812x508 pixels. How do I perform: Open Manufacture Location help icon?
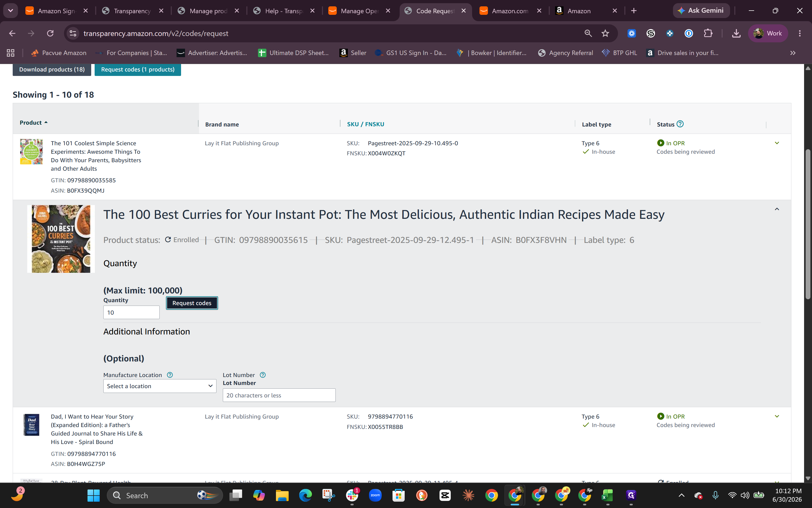coord(170,375)
